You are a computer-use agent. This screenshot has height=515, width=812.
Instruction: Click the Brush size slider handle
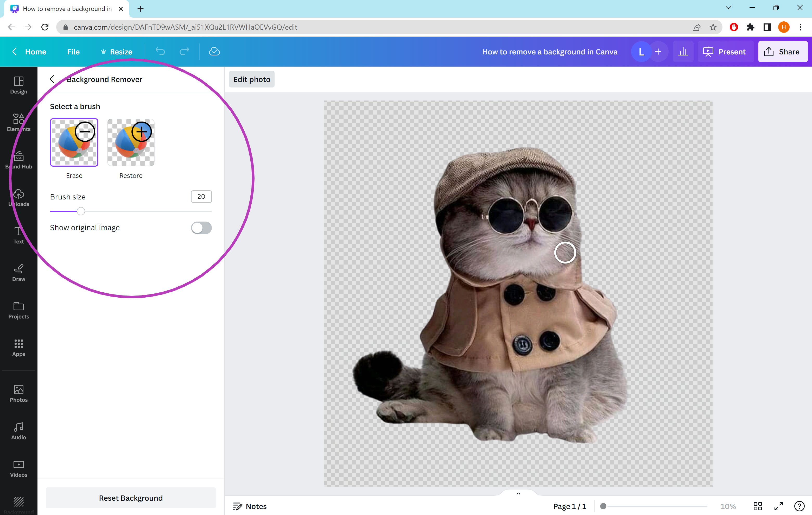[81, 211]
